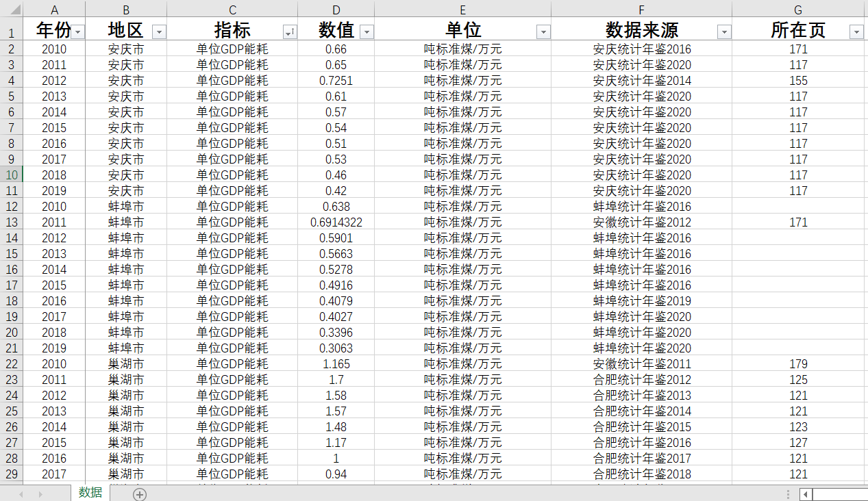Click the 年份 header cell
The height and width of the screenshot is (501, 868).
[55, 29]
